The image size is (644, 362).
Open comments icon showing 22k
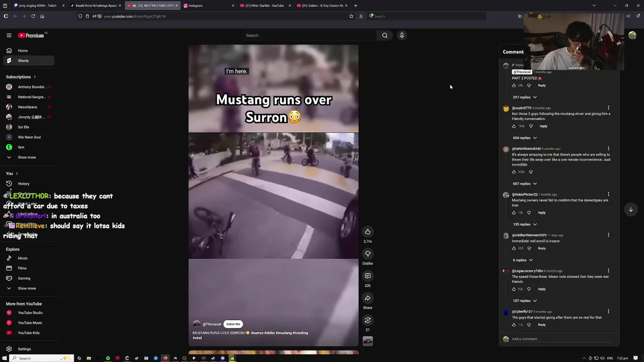pyautogui.click(x=368, y=276)
